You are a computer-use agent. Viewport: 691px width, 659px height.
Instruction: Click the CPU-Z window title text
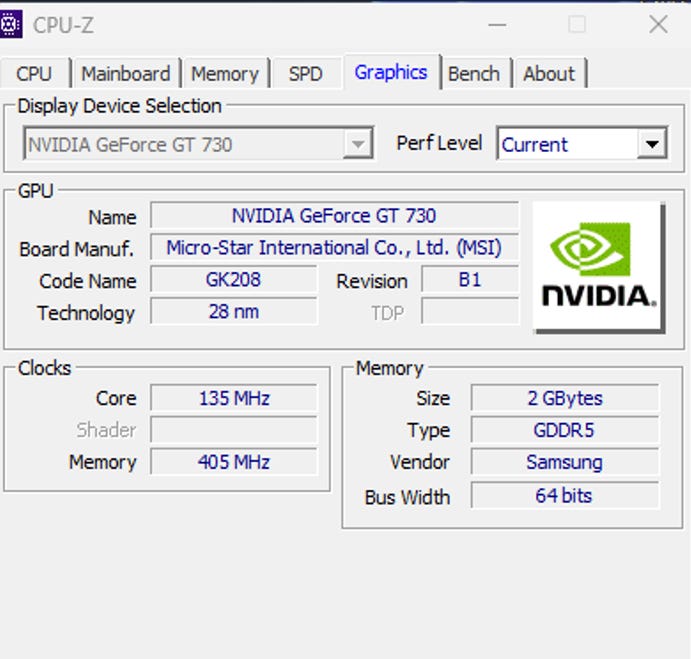(63, 25)
